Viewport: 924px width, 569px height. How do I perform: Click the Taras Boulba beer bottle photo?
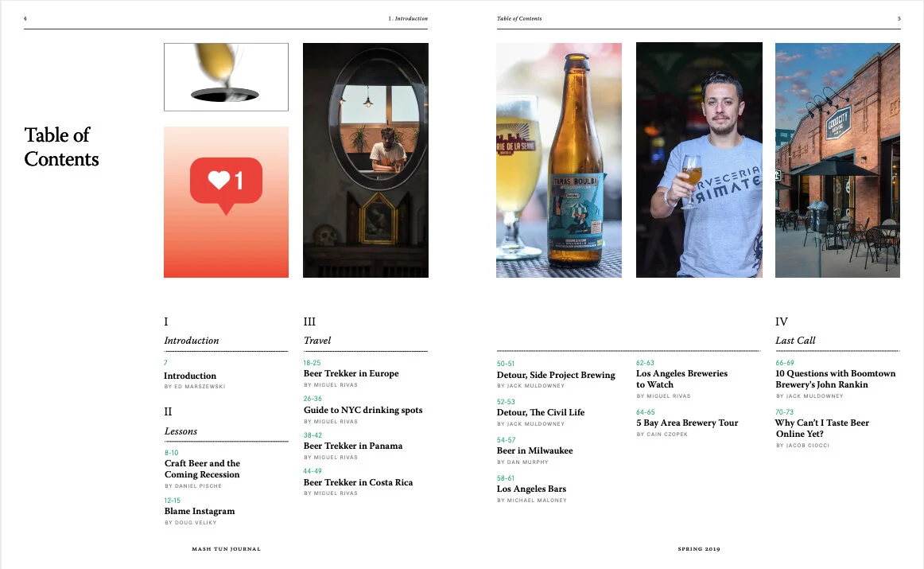(559, 161)
